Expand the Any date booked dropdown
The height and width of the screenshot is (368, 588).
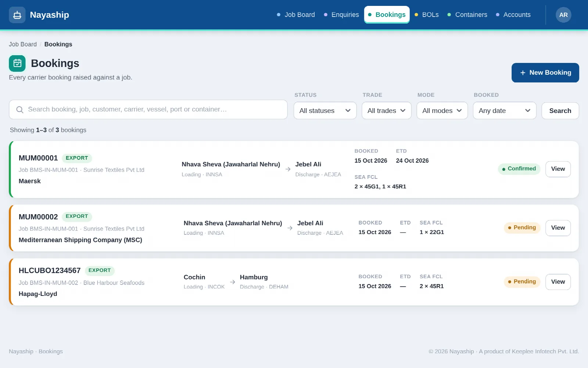pos(505,111)
